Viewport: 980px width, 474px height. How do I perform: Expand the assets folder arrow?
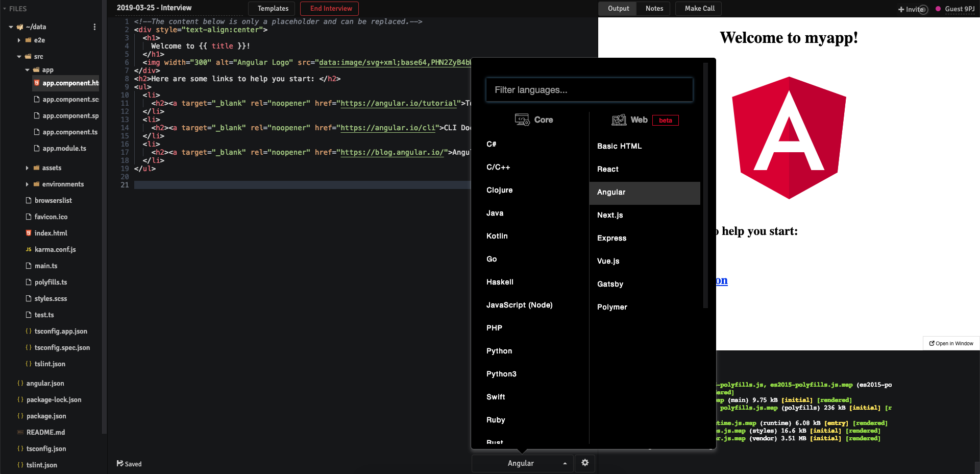(27, 168)
